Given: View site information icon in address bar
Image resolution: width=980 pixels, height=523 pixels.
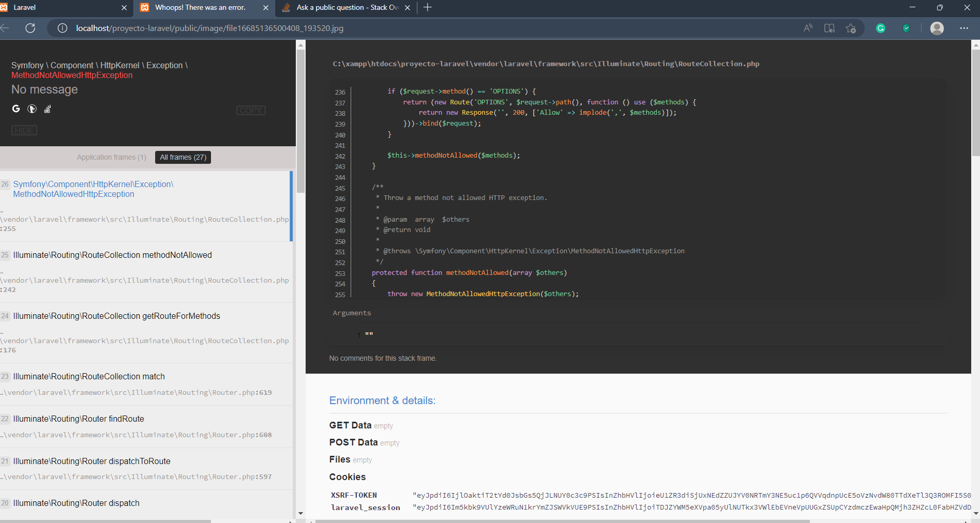Looking at the screenshot, I should (x=63, y=28).
